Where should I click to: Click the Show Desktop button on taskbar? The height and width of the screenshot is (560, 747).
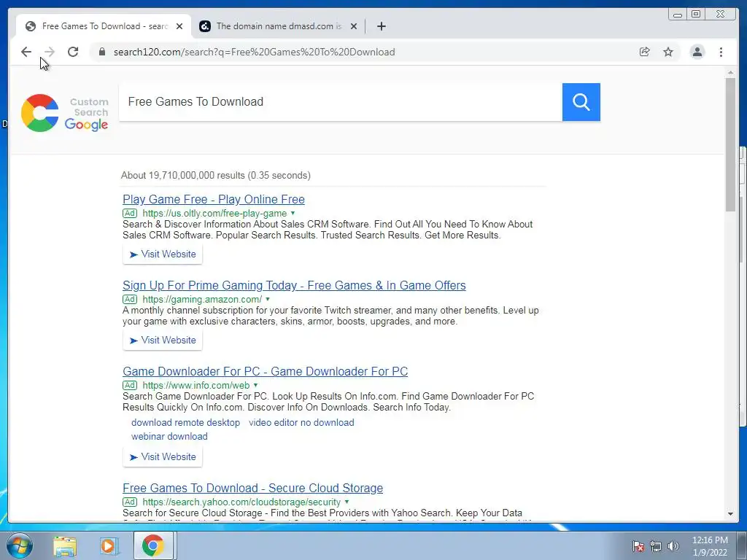tap(743, 545)
